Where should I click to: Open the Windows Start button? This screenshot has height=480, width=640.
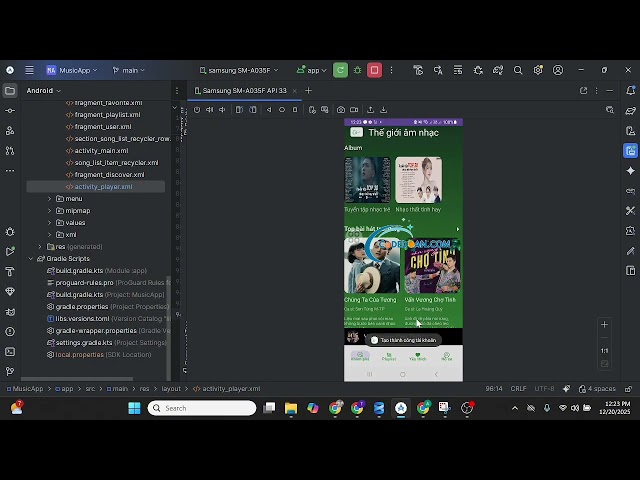click(x=134, y=408)
